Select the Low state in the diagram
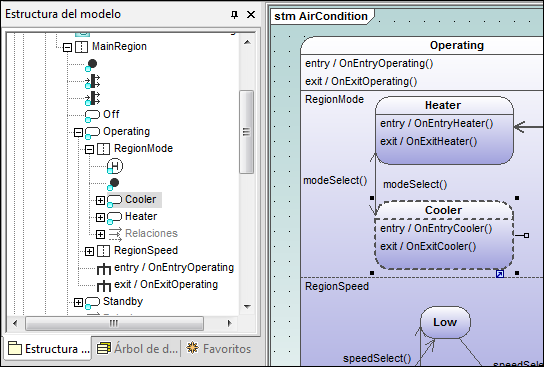Viewport: 544px width, 367px height. tap(445, 322)
